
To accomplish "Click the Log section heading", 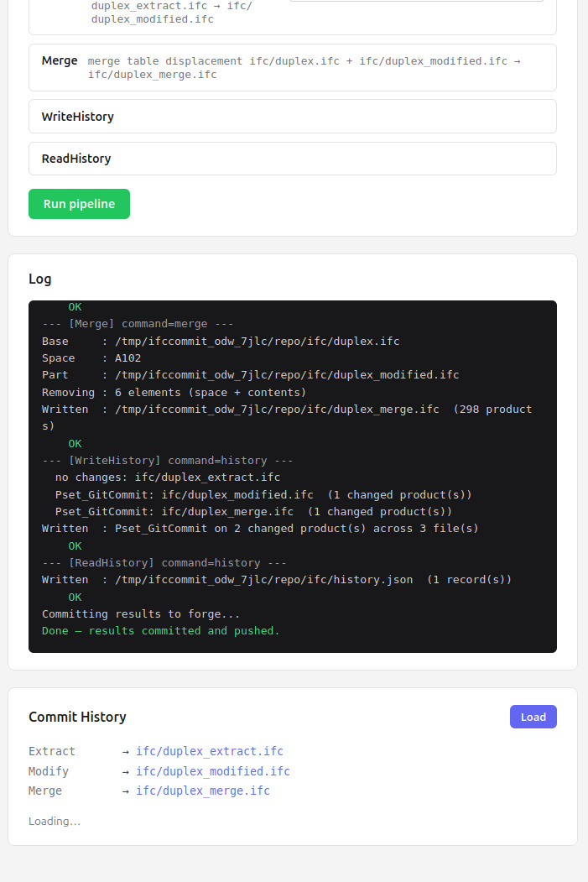I will [40, 279].
